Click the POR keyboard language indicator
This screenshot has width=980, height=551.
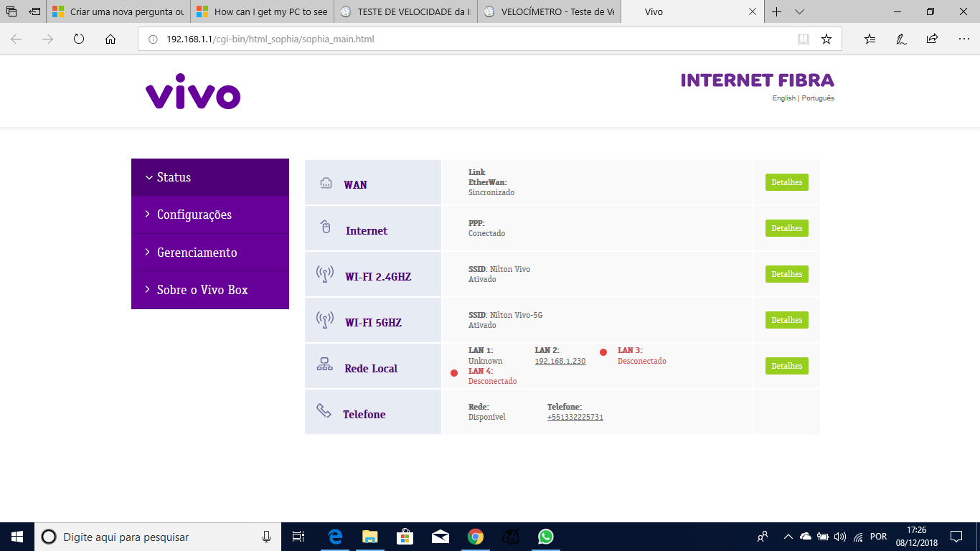878,537
